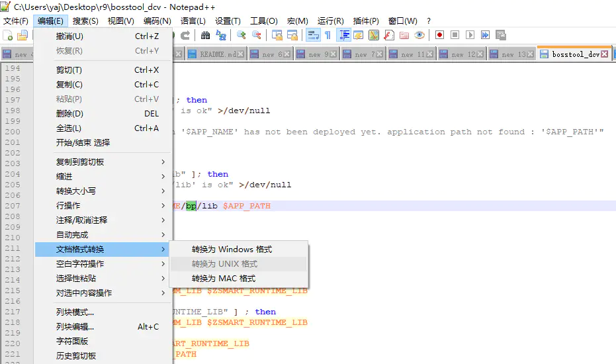This screenshot has height=364, width=616.
Task: Expand the 空白字符操作 submenu
Action: pos(103,264)
